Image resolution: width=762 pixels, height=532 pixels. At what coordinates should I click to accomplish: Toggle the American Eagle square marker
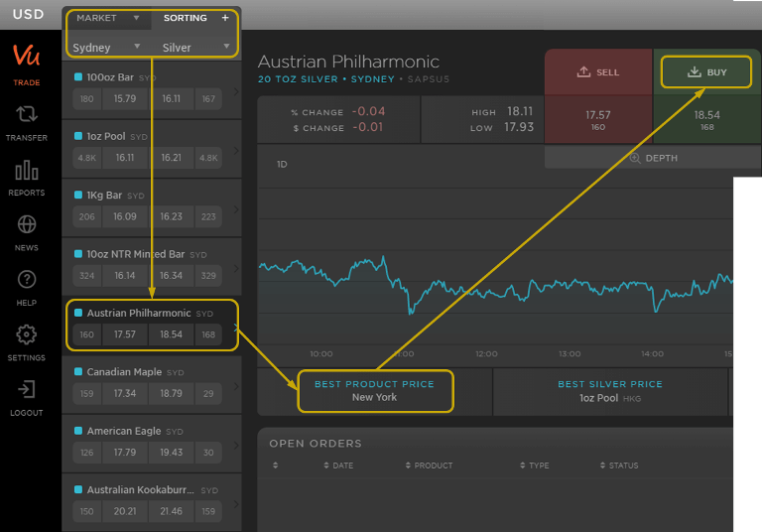(x=77, y=431)
